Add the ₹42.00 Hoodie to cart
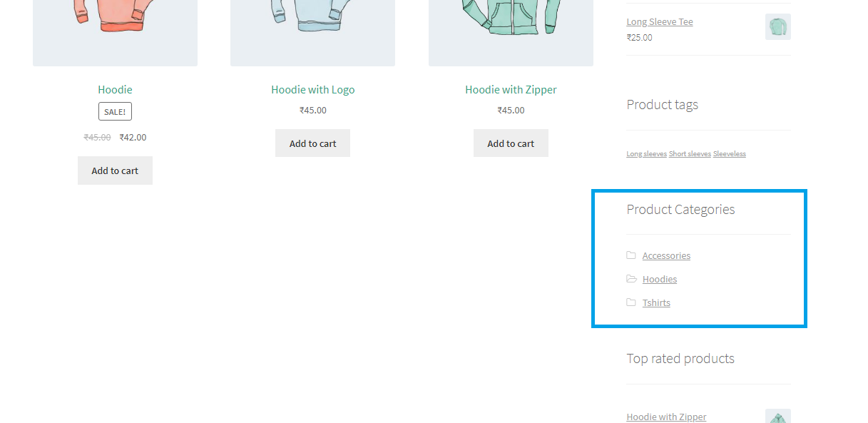This screenshot has height=423, width=868. click(115, 170)
